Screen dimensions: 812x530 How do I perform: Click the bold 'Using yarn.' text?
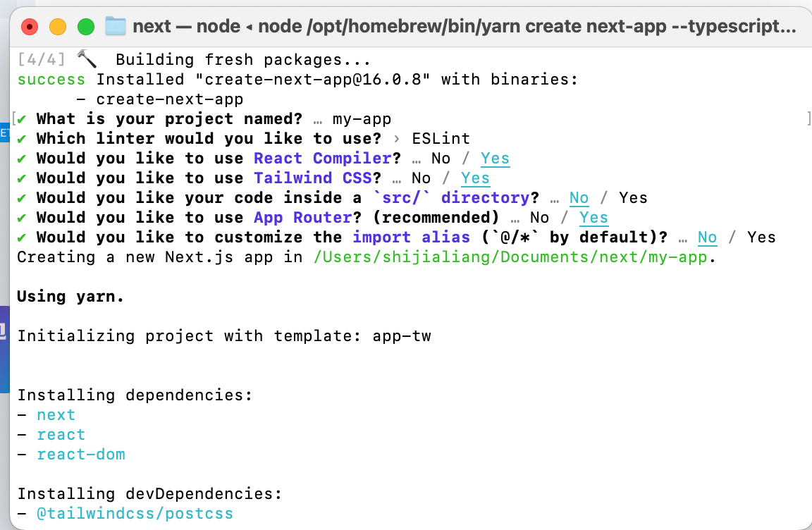click(70, 297)
